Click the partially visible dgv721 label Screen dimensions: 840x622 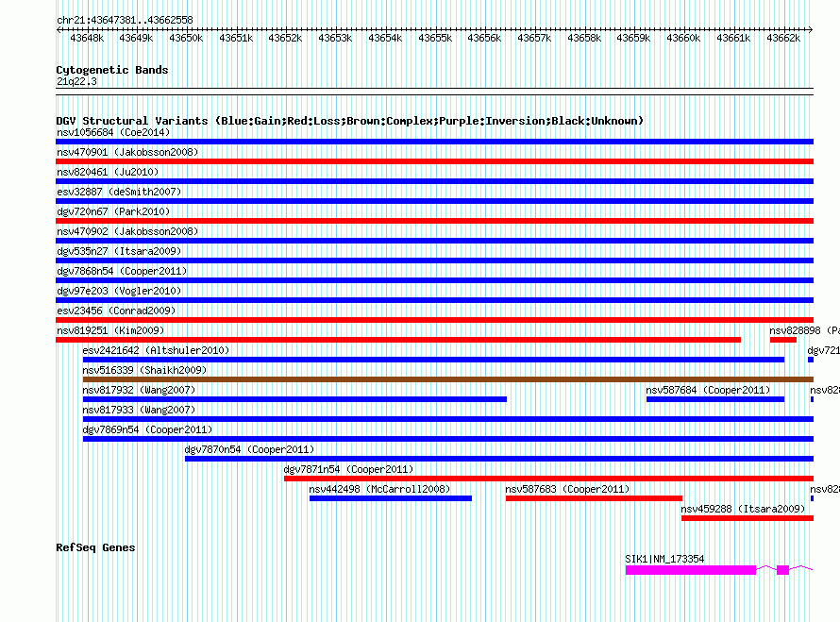823,350
